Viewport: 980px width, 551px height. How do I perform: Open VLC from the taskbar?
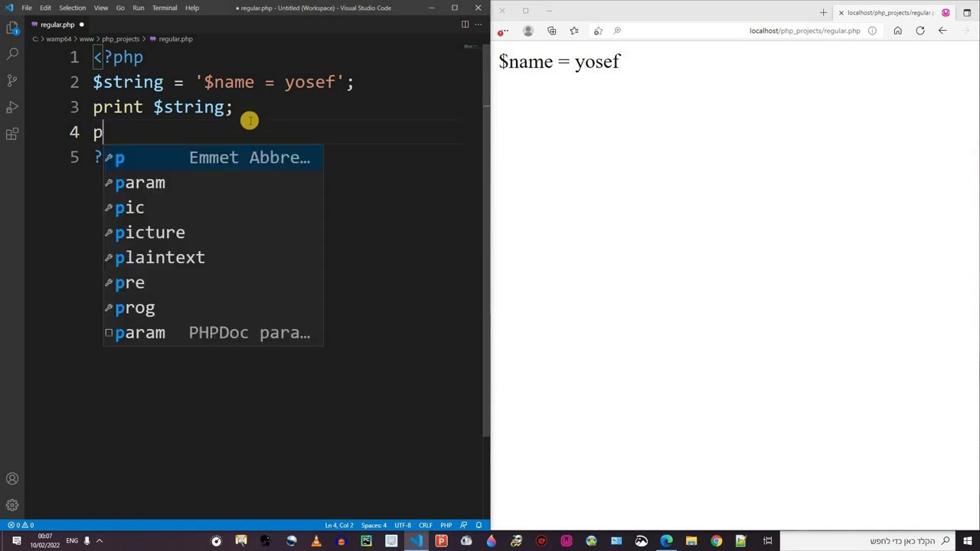coord(316,541)
